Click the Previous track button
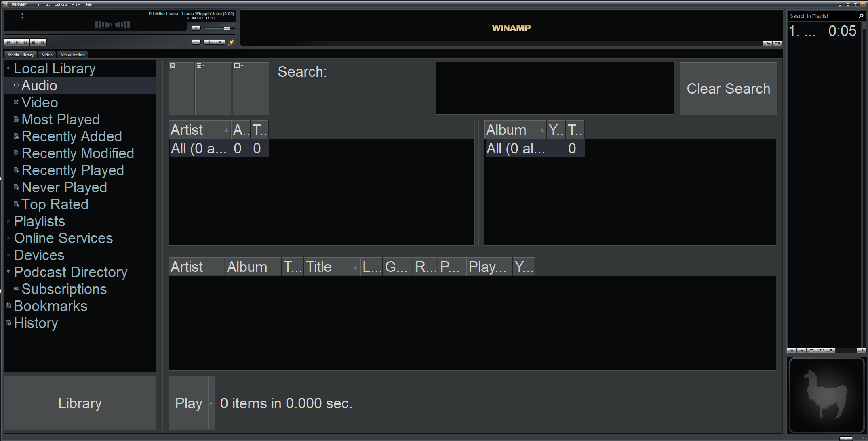The image size is (868, 441). point(8,42)
